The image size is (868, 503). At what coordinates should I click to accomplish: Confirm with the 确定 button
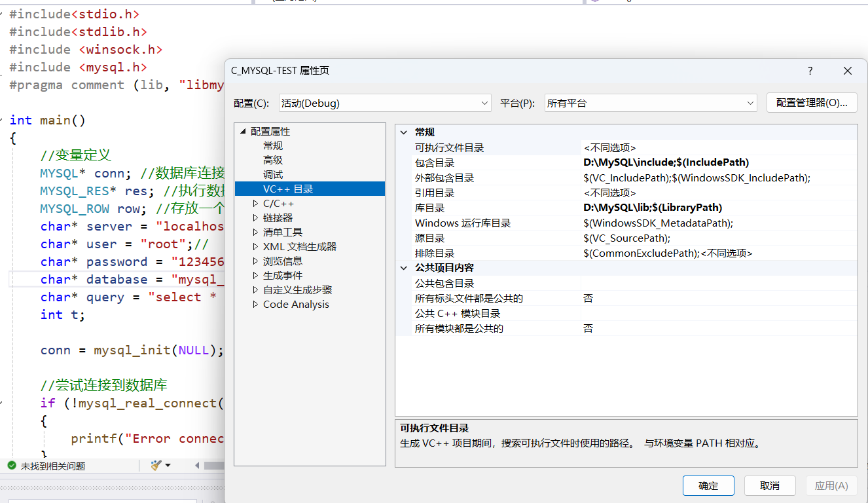point(708,485)
